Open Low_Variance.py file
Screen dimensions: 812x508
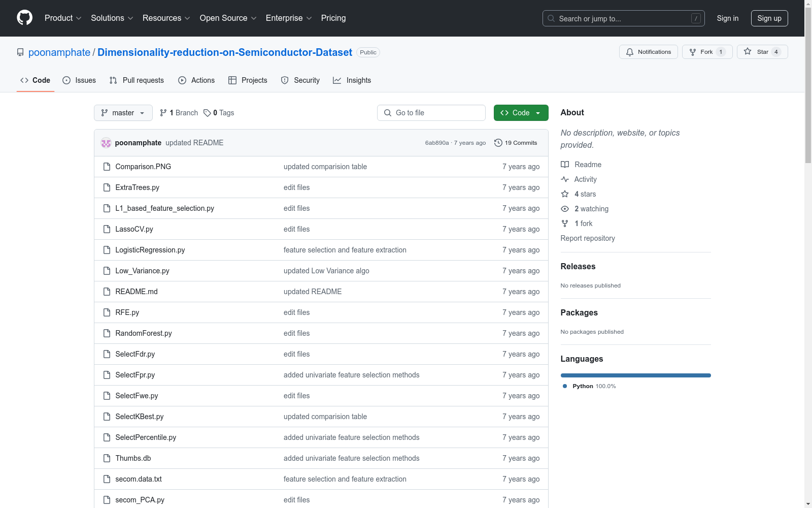(x=142, y=271)
